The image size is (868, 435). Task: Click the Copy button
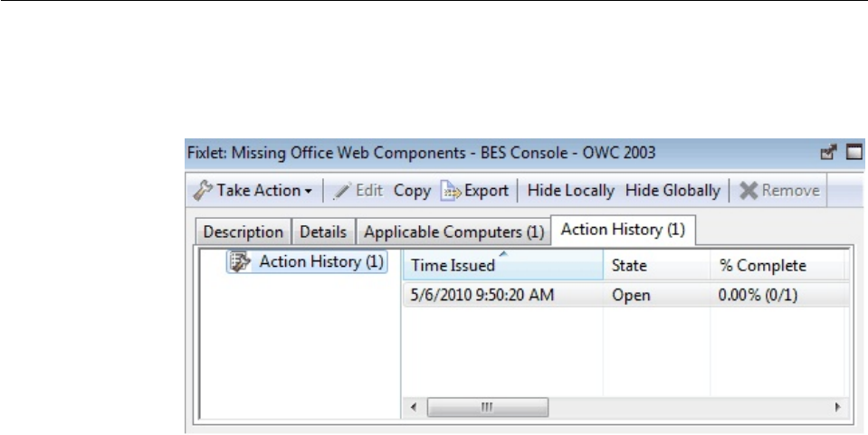(x=412, y=191)
